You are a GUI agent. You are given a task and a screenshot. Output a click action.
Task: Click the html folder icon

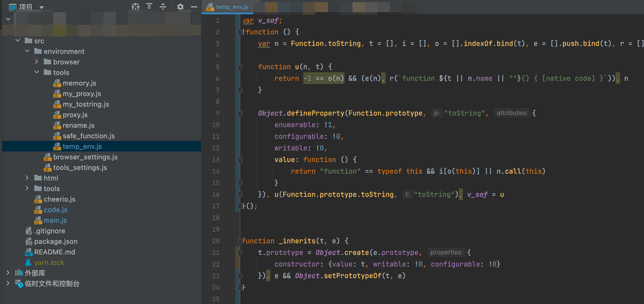click(38, 178)
